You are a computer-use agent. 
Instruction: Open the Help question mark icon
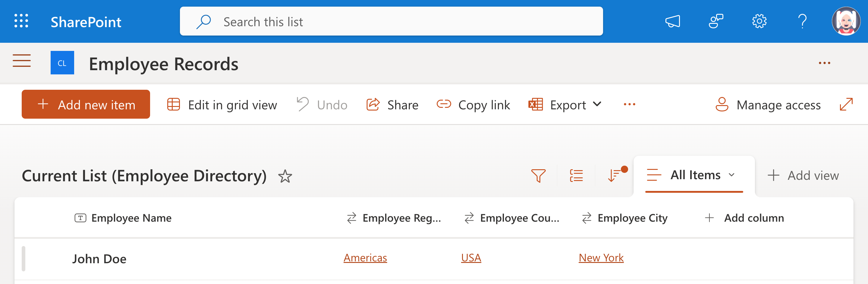pos(802,22)
